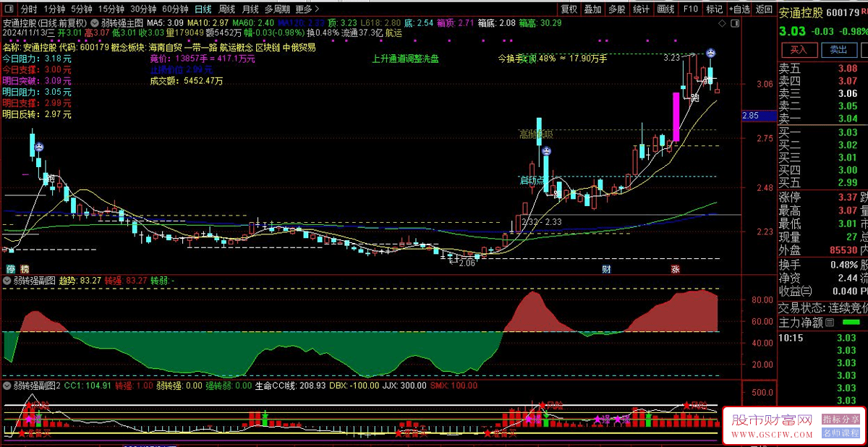Click the list icon beside 主力净额
868x447 pixels.
point(830,323)
